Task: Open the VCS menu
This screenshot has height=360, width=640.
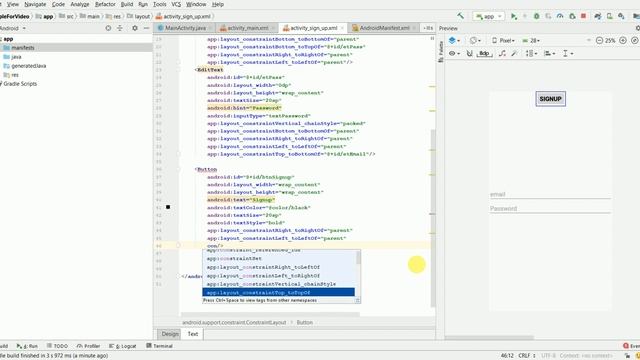Action: (176, 4)
